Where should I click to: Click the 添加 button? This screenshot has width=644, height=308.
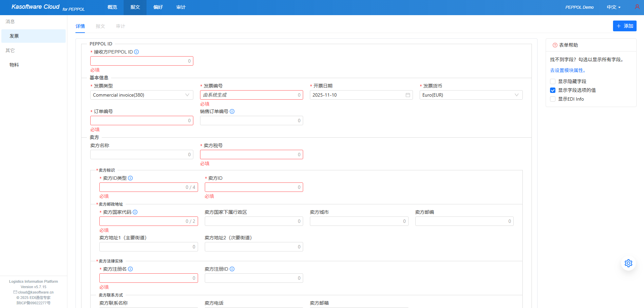pyautogui.click(x=624, y=26)
